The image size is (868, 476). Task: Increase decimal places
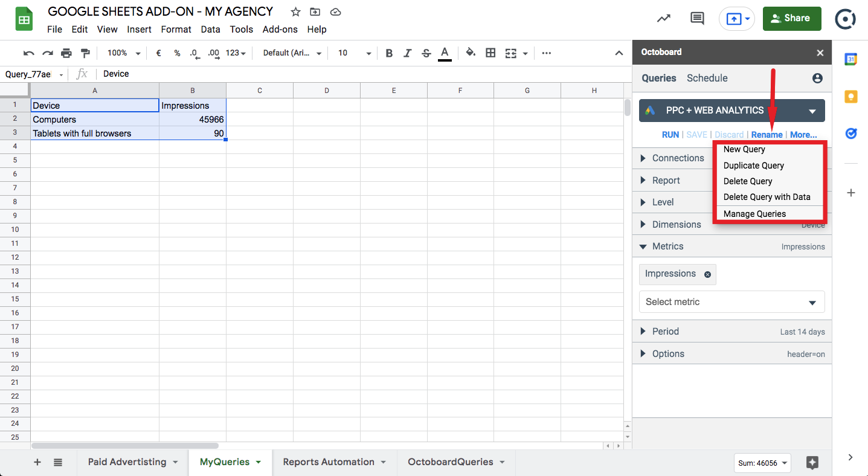pyautogui.click(x=213, y=53)
